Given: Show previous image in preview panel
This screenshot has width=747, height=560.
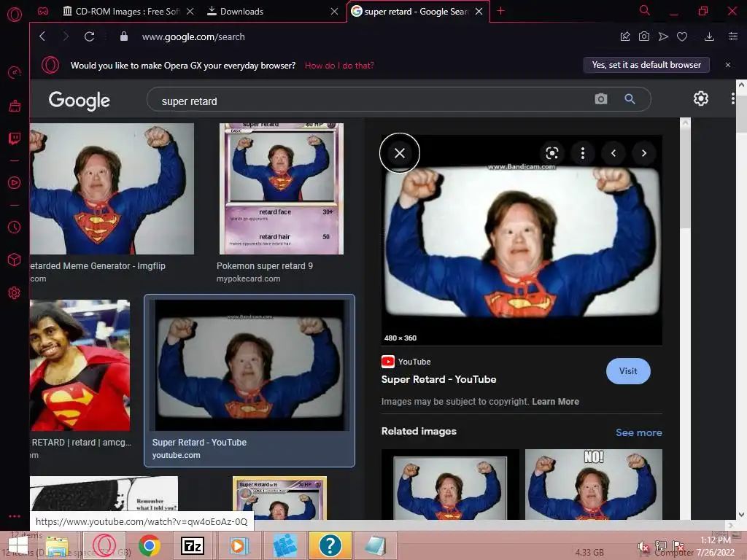Looking at the screenshot, I should pos(614,153).
